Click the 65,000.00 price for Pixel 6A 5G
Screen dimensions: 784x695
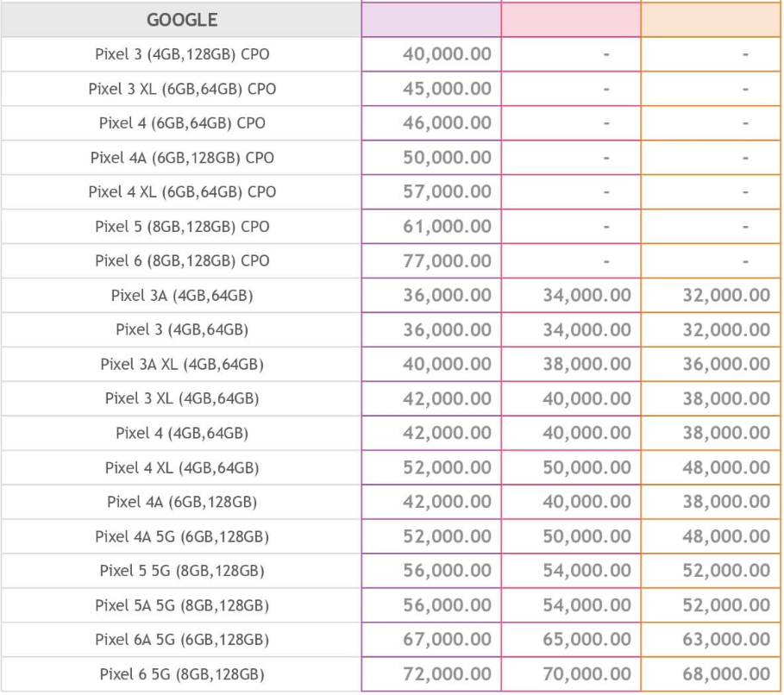click(587, 640)
